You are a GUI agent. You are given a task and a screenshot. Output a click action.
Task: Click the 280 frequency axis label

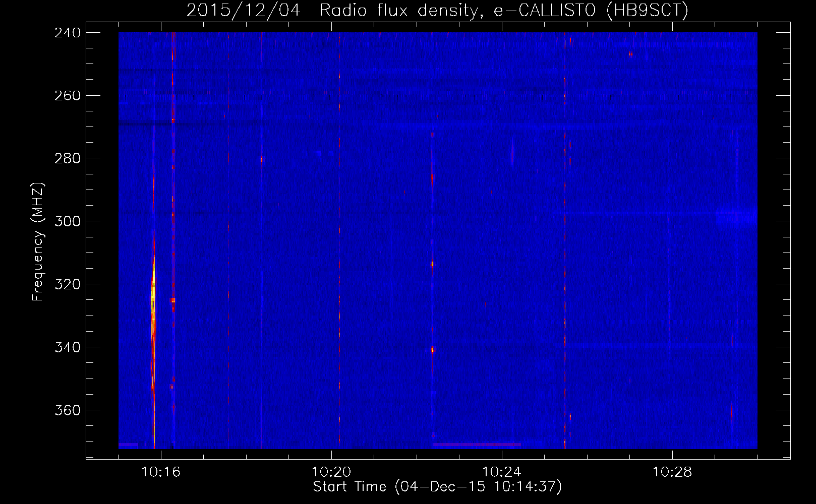click(x=68, y=159)
